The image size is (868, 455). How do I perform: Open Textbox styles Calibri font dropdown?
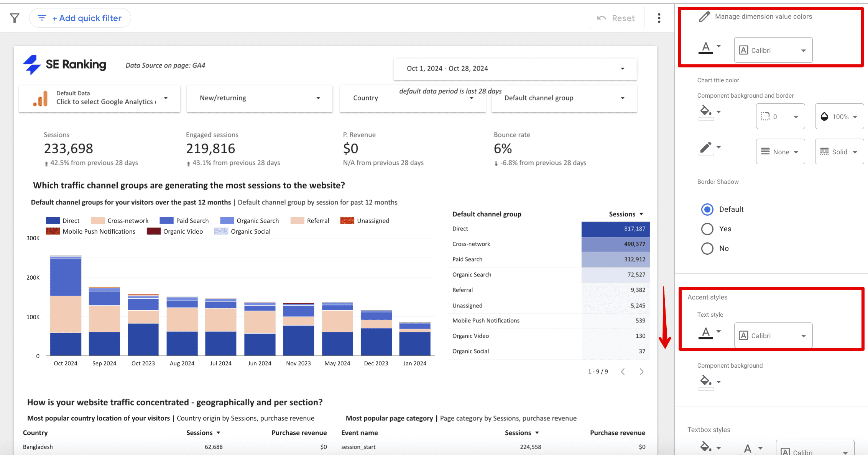coord(815,448)
